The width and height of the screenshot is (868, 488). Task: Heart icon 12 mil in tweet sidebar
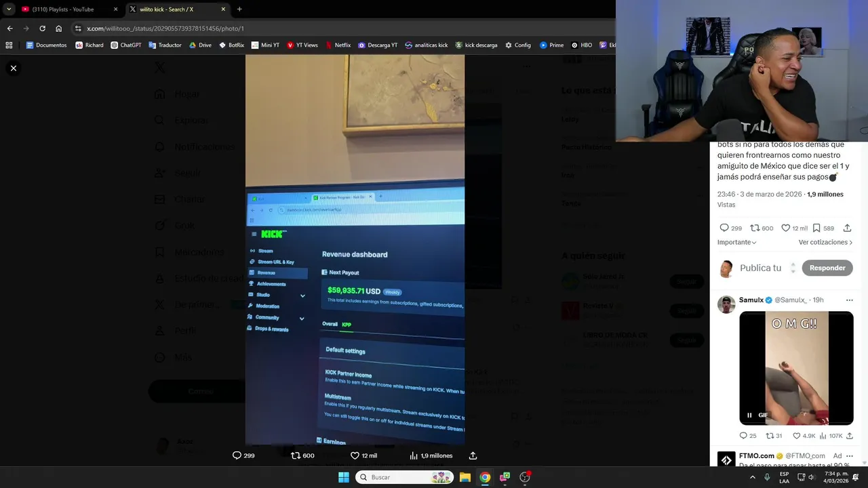click(x=785, y=228)
